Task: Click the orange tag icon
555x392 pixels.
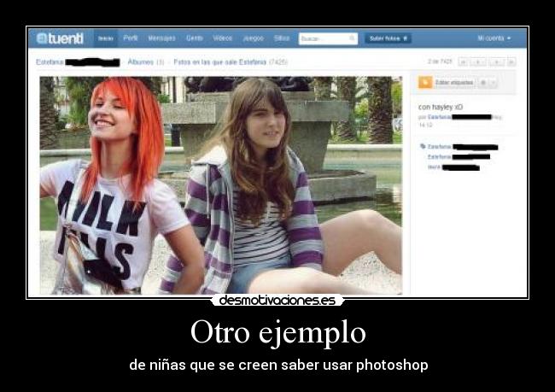Action: click(425, 82)
